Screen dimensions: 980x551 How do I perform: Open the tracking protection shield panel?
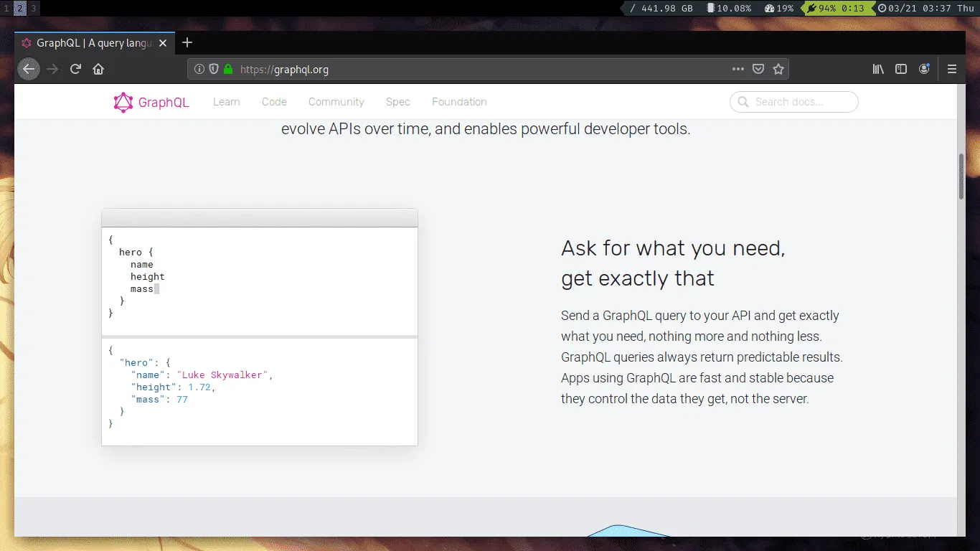point(214,69)
